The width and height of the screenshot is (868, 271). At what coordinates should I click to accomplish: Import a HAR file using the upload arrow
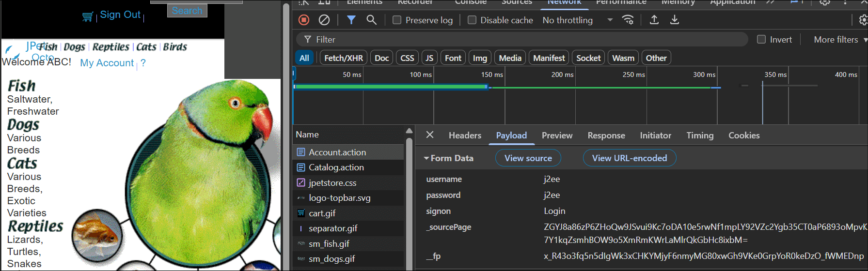[654, 20]
